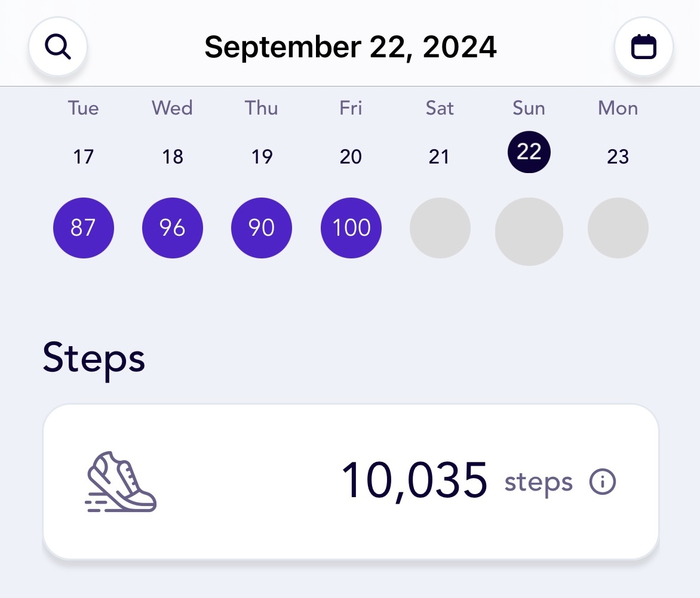This screenshot has height=598, width=700.
Task: Switch to date 21 Saturday
Action: coord(439,156)
